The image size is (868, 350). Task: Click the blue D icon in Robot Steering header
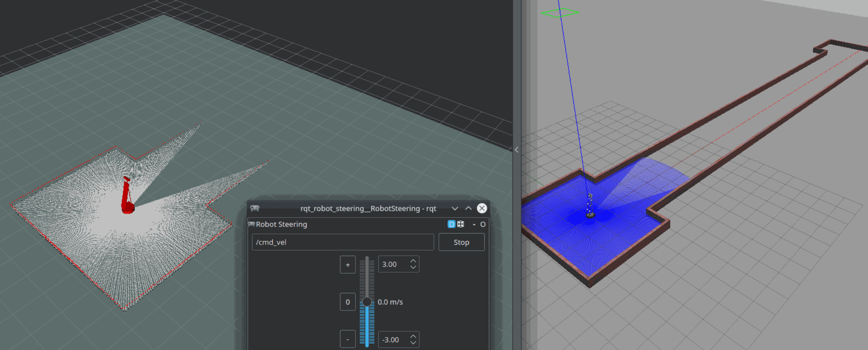451,224
